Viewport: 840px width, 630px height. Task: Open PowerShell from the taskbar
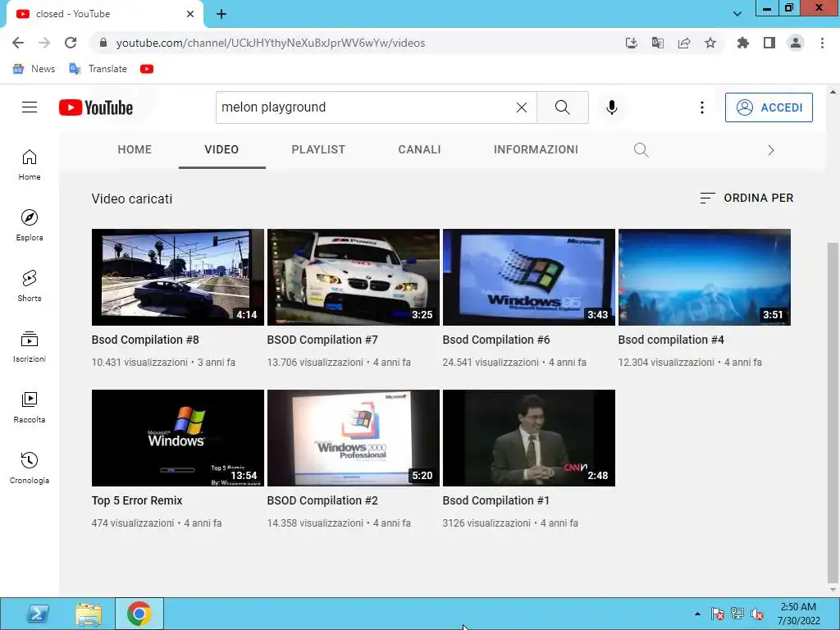(38, 614)
